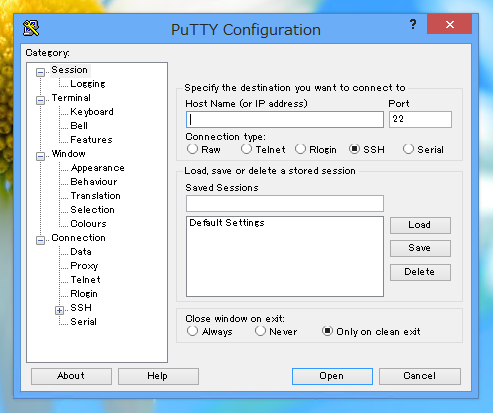This screenshot has height=413, width=493.
Task: Open the Translation category
Action: 95,196
